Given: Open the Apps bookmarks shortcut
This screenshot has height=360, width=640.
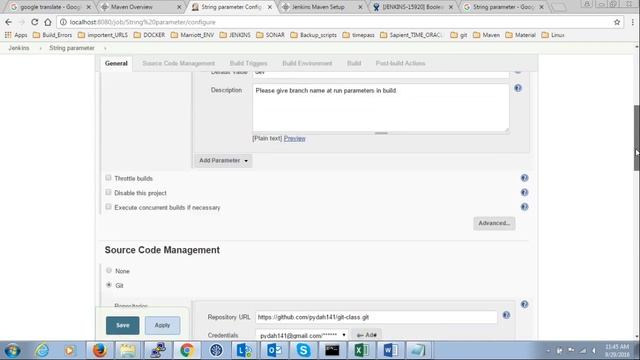Looking at the screenshot, I should (16, 35).
